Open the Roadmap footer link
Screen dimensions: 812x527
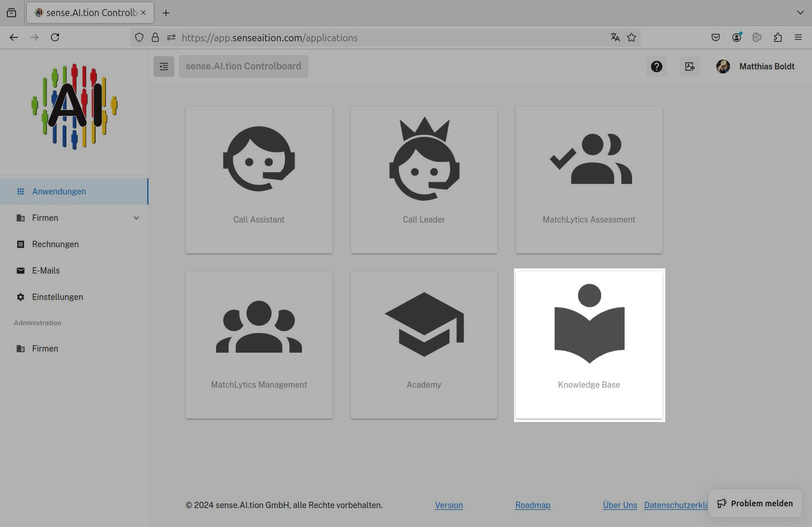pos(533,505)
